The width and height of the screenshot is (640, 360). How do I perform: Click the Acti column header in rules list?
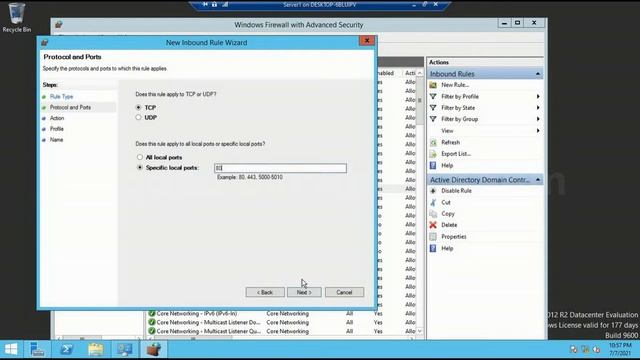click(410, 73)
